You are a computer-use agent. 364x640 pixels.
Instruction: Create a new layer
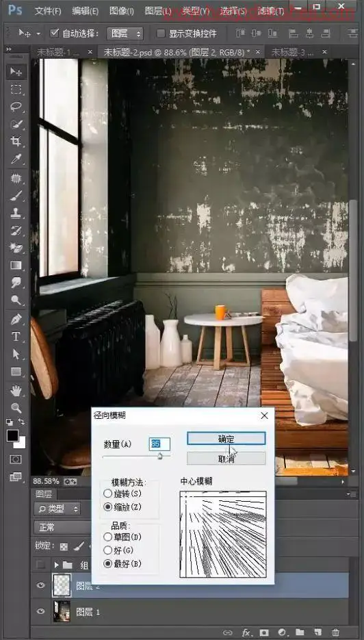(317, 632)
